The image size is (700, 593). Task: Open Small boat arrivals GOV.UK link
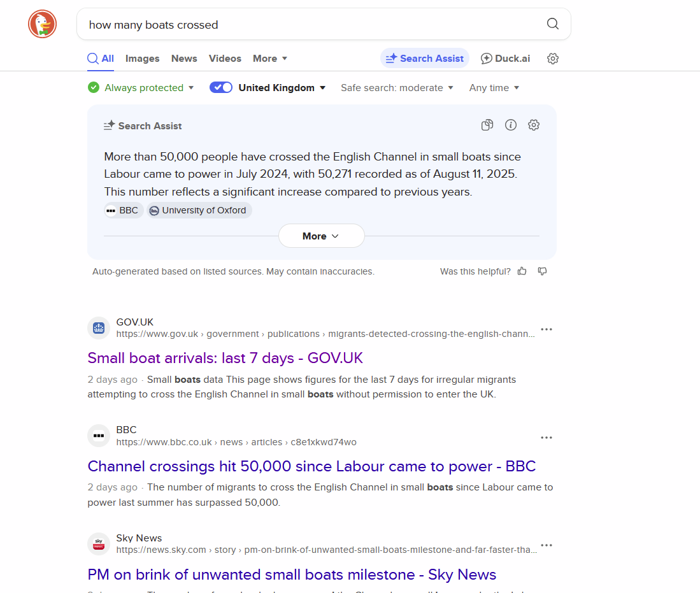tap(225, 358)
